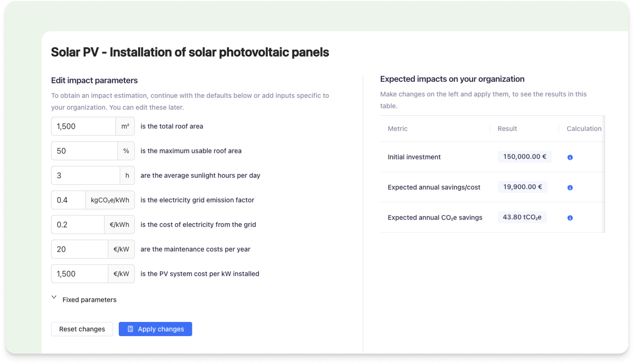Click the grid emission factor input
634x364 pixels.
(68, 200)
